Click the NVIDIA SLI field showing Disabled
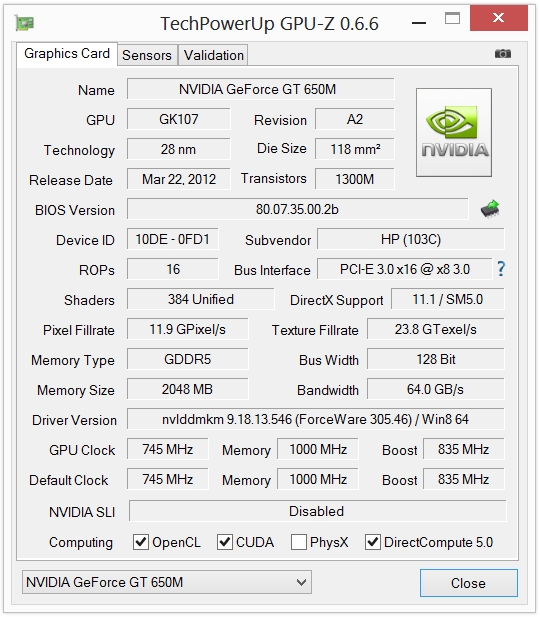The height and width of the screenshot is (617, 540). (x=318, y=511)
